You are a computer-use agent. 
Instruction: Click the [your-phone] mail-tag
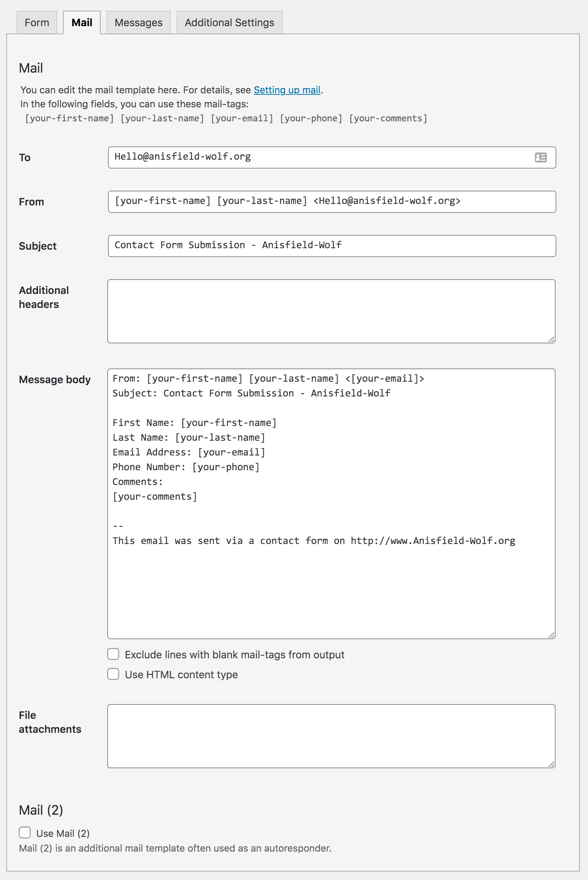(x=311, y=118)
